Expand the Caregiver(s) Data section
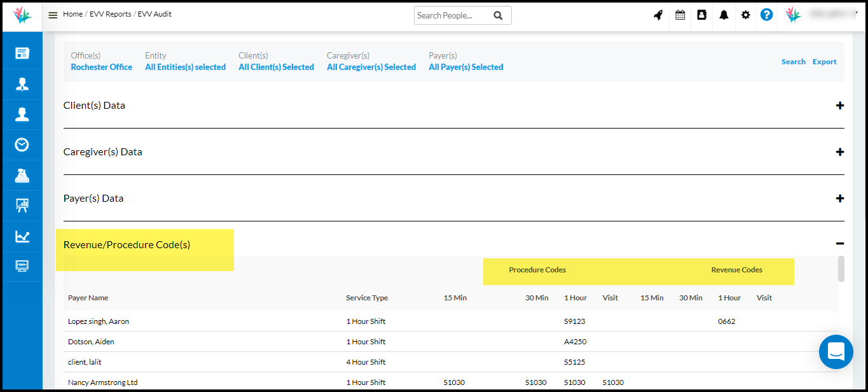The height and width of the screenshot is (392, 868). coord(839,152)
